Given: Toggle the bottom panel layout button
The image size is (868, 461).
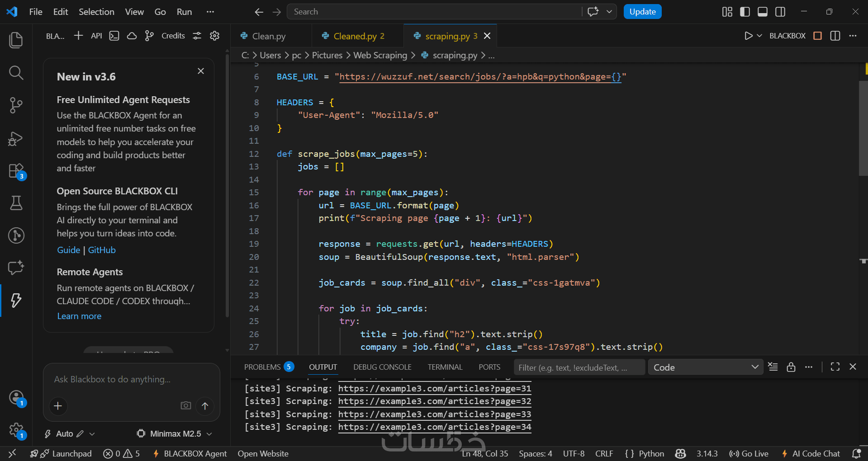Looking at the screenshot, I should pyautogui.click(x=762, y=12).
